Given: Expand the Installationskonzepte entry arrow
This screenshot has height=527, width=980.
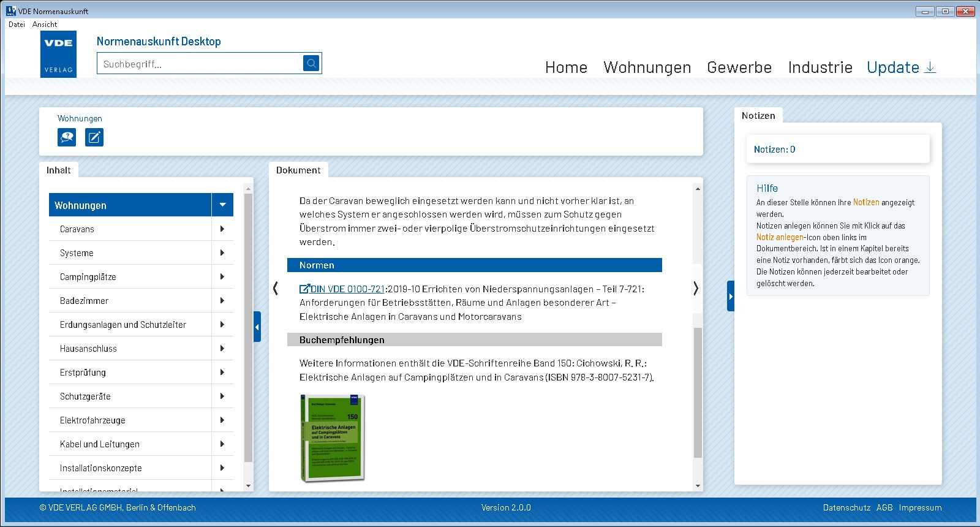Looking at the screenshot, I should 222,468.
